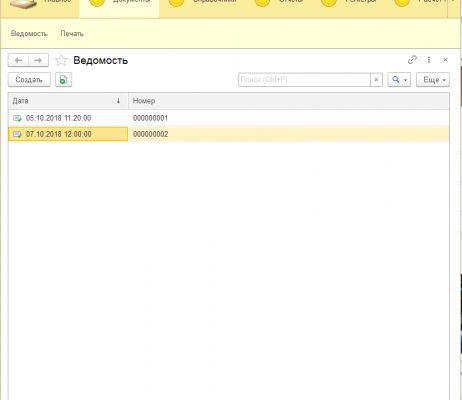Viewport: 462px width, 400px height.
Task: Focus the Поиск (Ctrl+F) search field
Action: tap(304, 80)
